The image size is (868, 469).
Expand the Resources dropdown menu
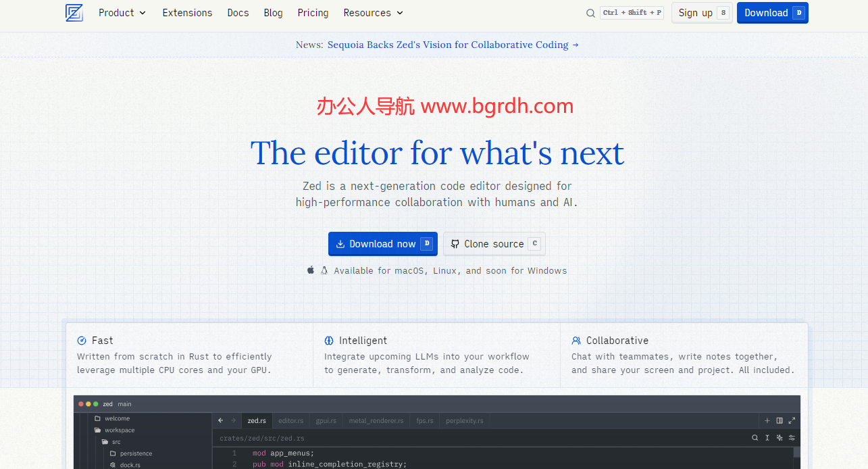[x=373, y=13]
